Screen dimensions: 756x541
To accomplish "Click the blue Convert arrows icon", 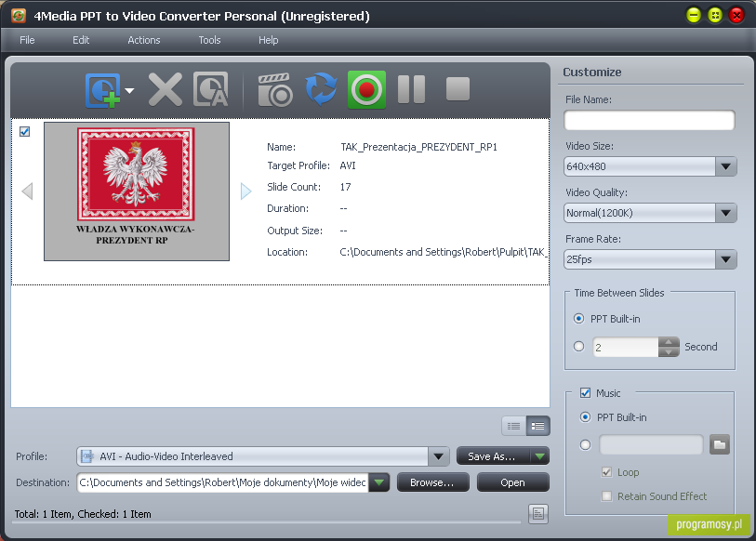I will 321,89.
